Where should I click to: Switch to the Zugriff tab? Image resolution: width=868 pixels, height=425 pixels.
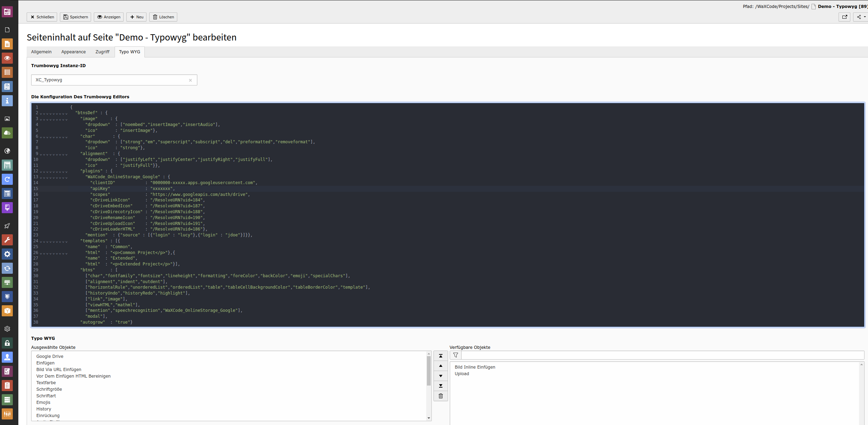[102, 52]
